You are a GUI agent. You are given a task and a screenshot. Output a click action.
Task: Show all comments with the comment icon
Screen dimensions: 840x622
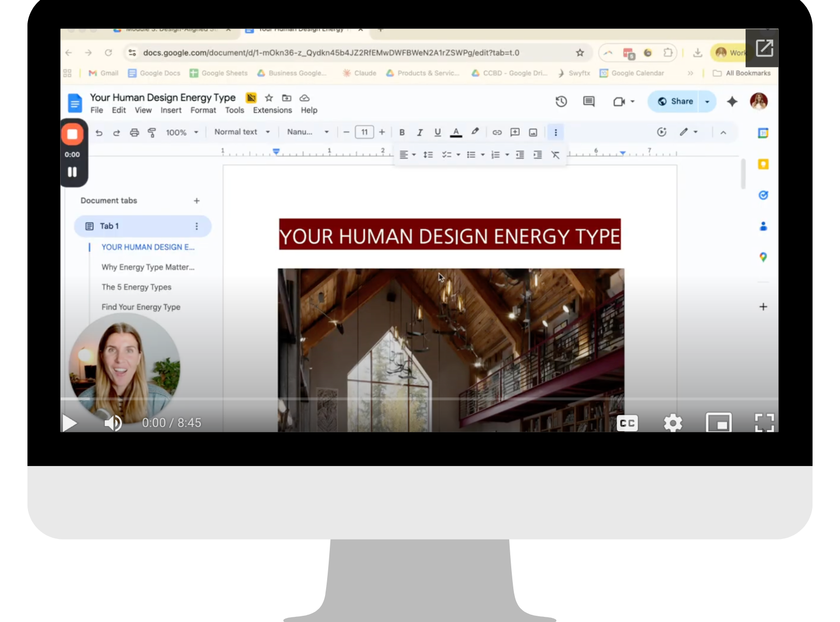[x=589, y=102]
